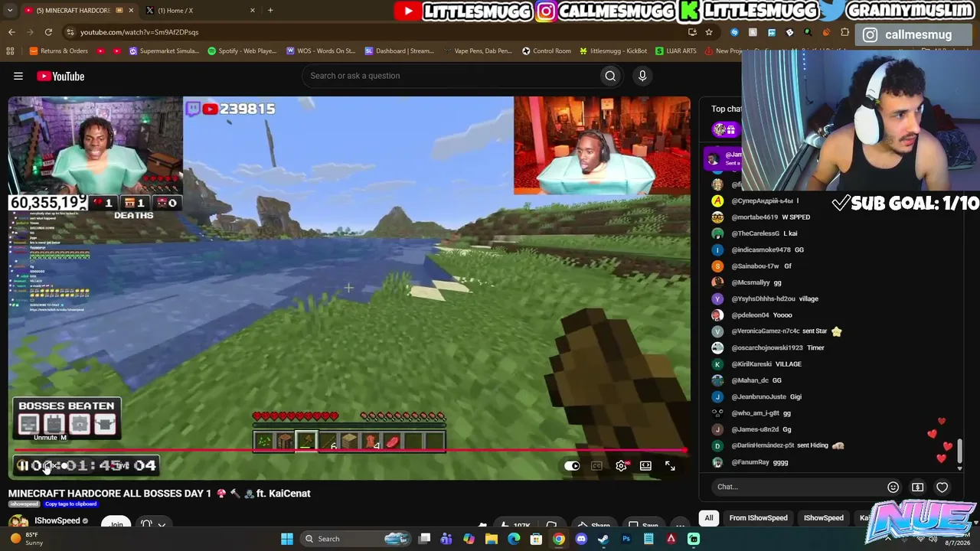The height and width of the screenshot is (551, 980).
Task: Seek on the red video progress bar
Action: click(x=349, y=451)
